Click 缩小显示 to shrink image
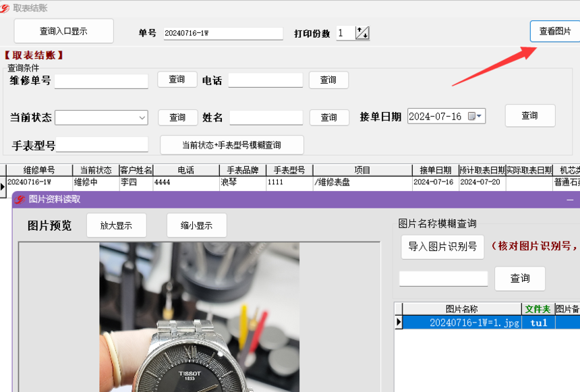 197,225
